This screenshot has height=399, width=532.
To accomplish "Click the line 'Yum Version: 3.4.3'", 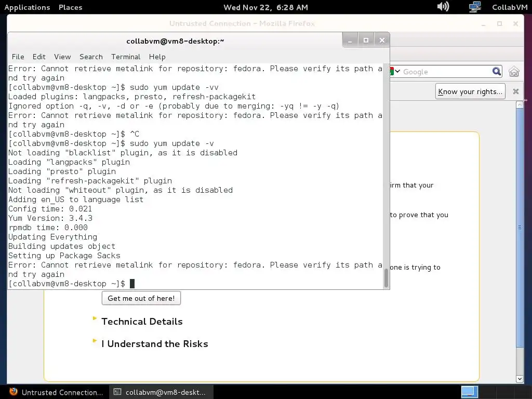I will pos(50,218).
